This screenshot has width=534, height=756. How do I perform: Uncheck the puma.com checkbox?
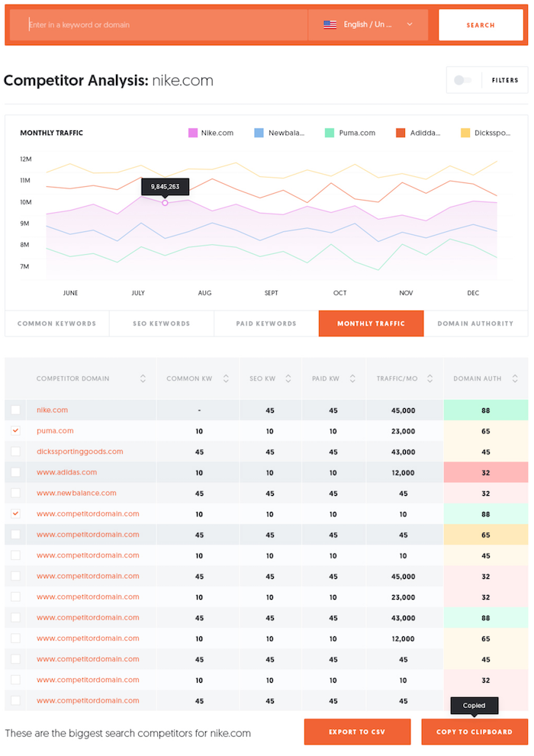tap(16, 431)
